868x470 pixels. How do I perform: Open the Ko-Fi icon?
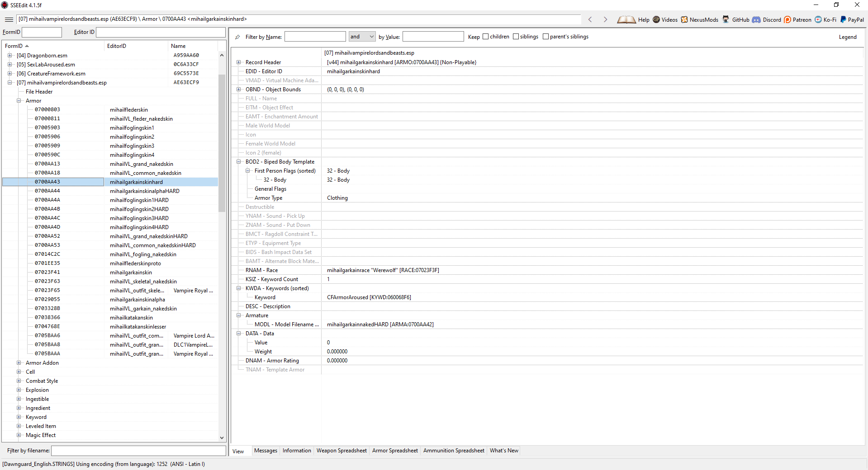click(818, 19)
